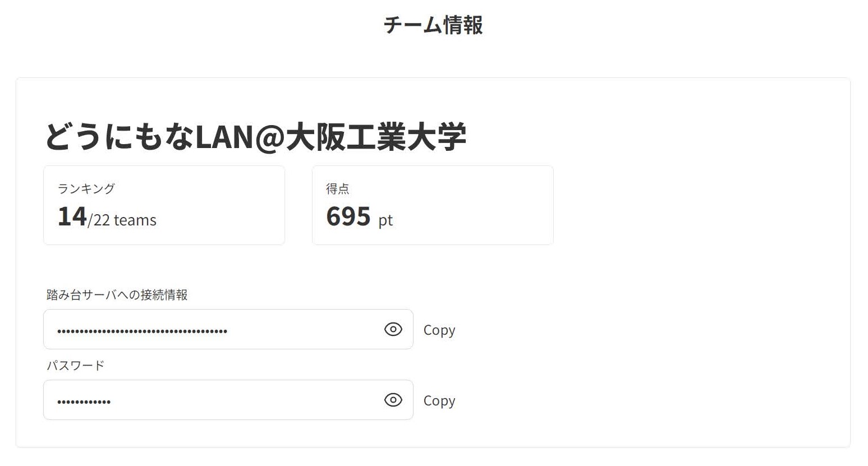This screenshot has height=466, width=868.
Task: Click the 踏み台サーバへの接続情報 label
Action: (x=117, y=295)
